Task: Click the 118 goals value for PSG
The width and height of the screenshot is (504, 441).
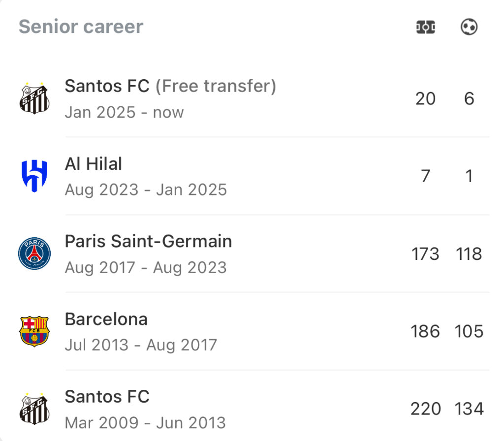Action: click(469, 254)
